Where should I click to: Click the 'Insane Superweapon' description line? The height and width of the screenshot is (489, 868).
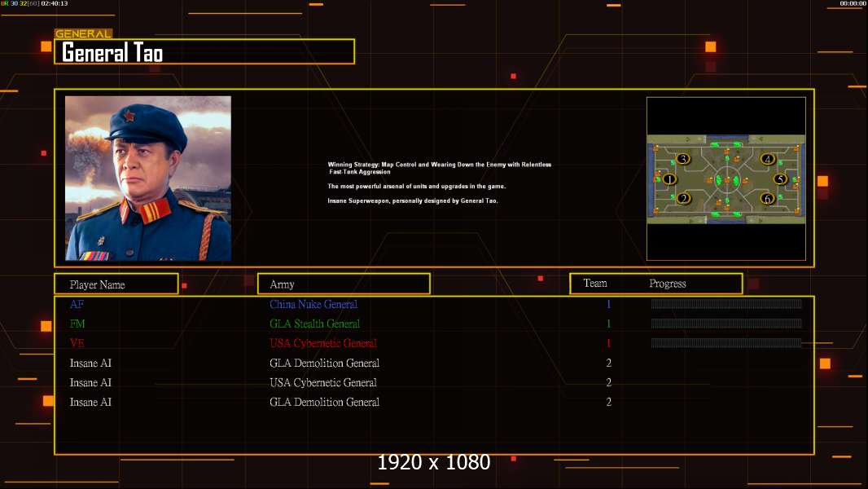[x=412, y=200]
